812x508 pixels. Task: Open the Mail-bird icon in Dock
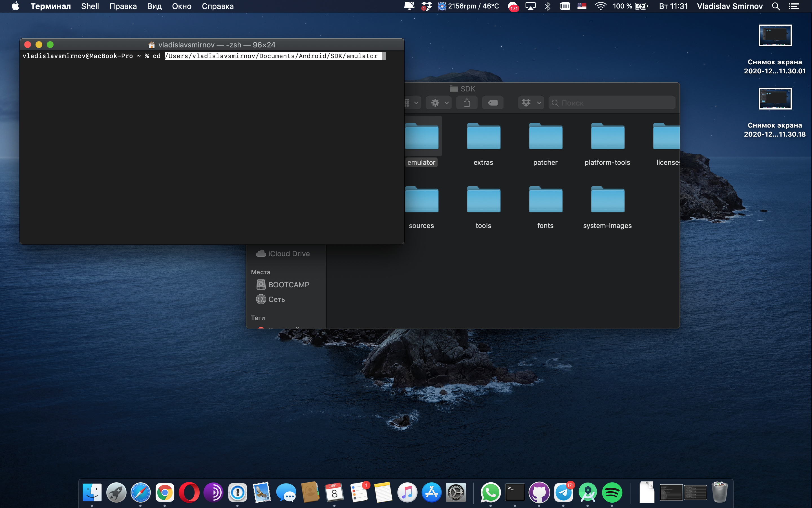[262, 492]
